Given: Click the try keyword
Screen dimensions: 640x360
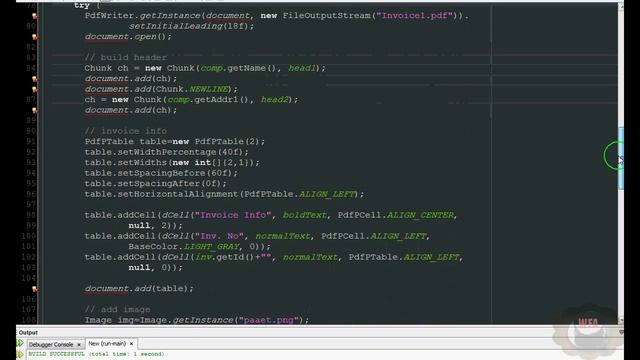Looking at the screenshot, I should click(x=82, y=5).
